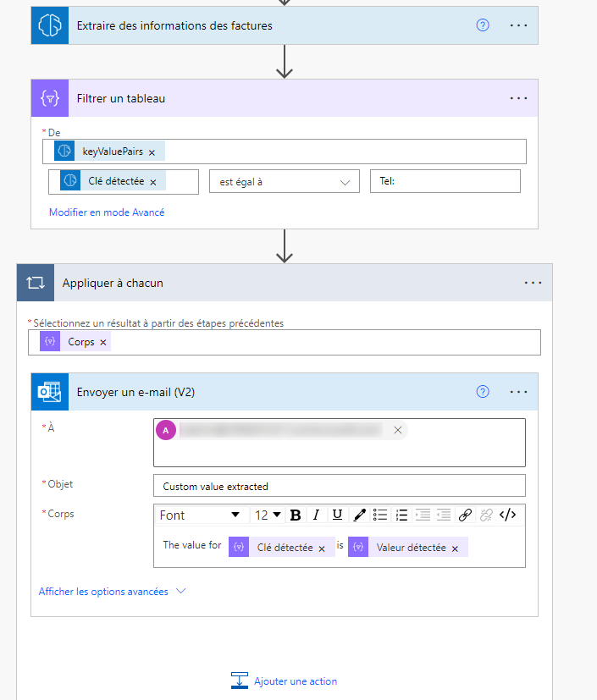Viewport: 597px width, 700px height.
Task: Collapse the Appliquer à chacun title bar
Action: point(285,283)
